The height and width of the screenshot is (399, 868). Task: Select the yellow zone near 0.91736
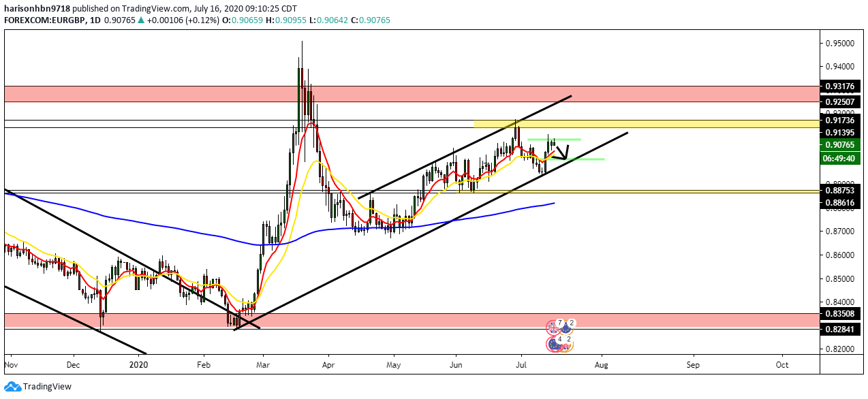tap(646, 124)
